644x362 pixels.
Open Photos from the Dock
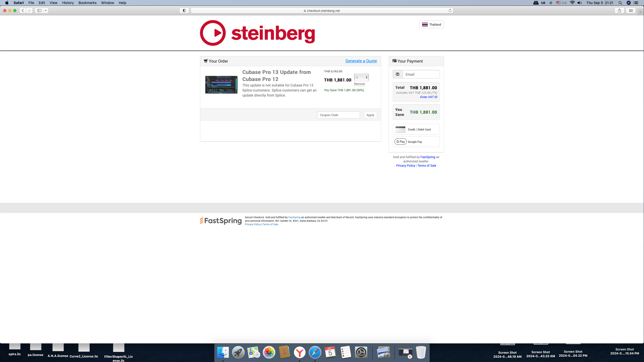pos(269,352)
